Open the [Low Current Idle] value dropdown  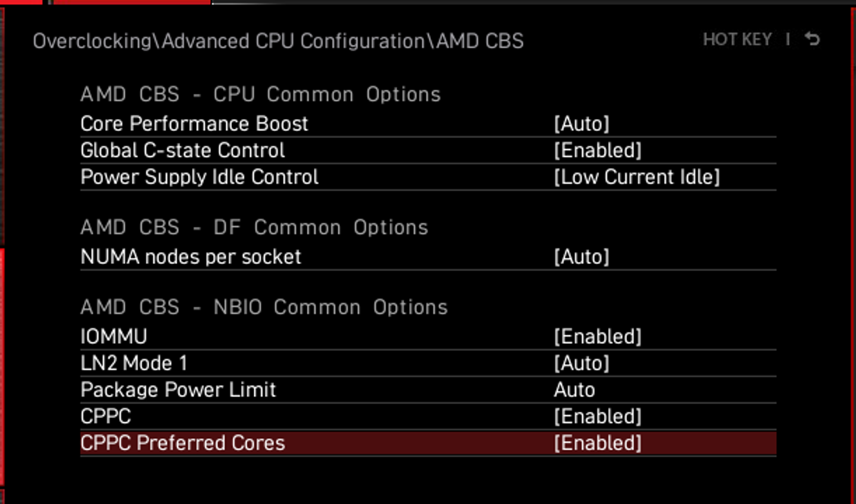pyautogui.click(x=637, y=177)
